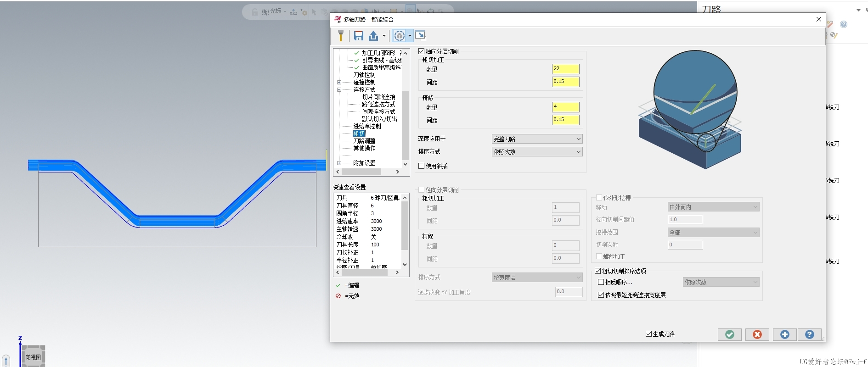
Task: Expand 碰撞控制 tree node
Action: [x=339, y=83]
